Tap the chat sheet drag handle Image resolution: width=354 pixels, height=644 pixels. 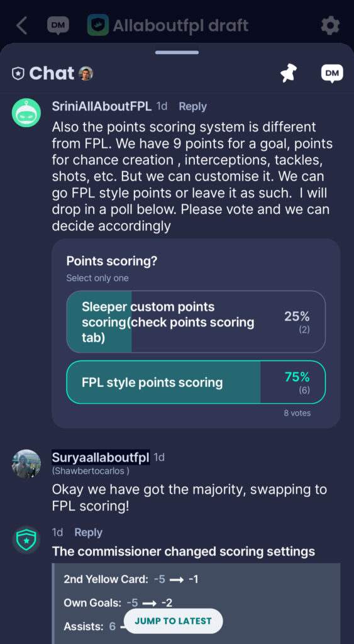[177, 53]
